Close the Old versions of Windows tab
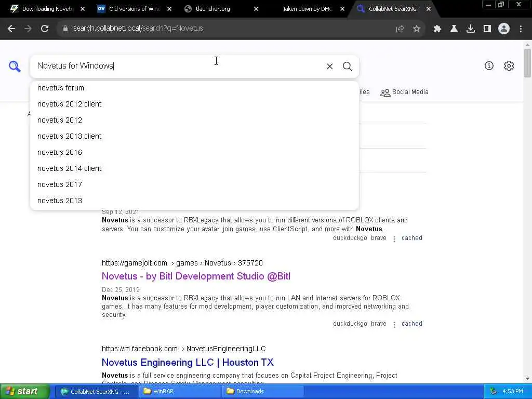Image resolution: width=532 pixels, height=399 pixels. (x=169, y=9)
